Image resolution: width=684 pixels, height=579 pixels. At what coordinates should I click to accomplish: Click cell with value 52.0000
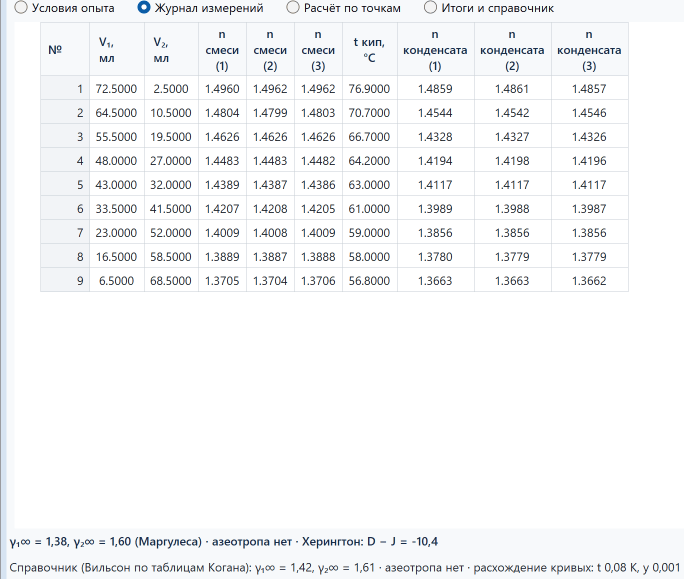click(x=171, y=233)
